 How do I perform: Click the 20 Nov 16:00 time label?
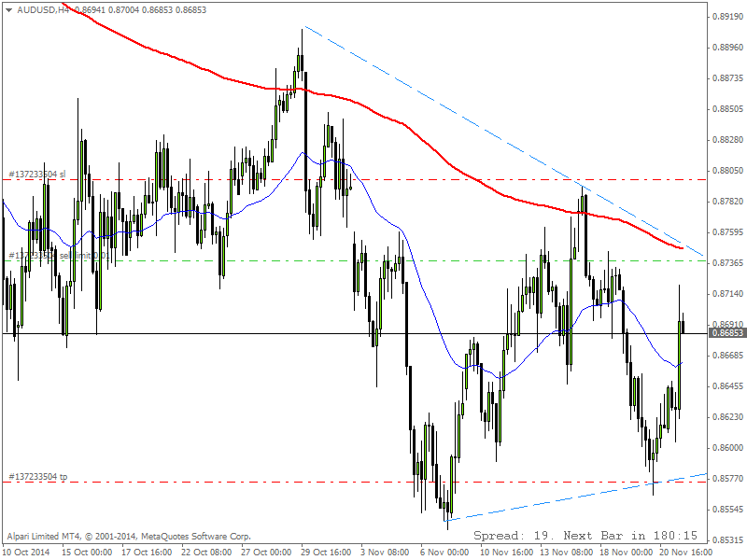[x=684, y=552]
